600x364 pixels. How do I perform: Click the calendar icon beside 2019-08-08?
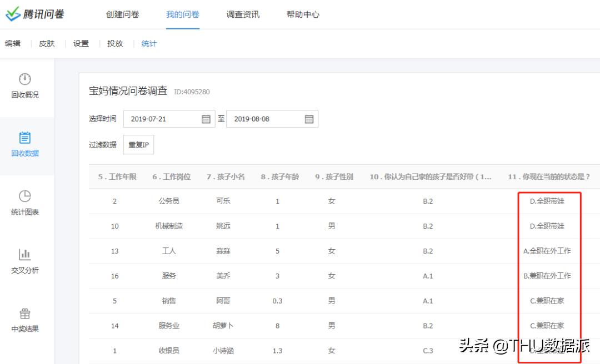(x=309, y=118)
